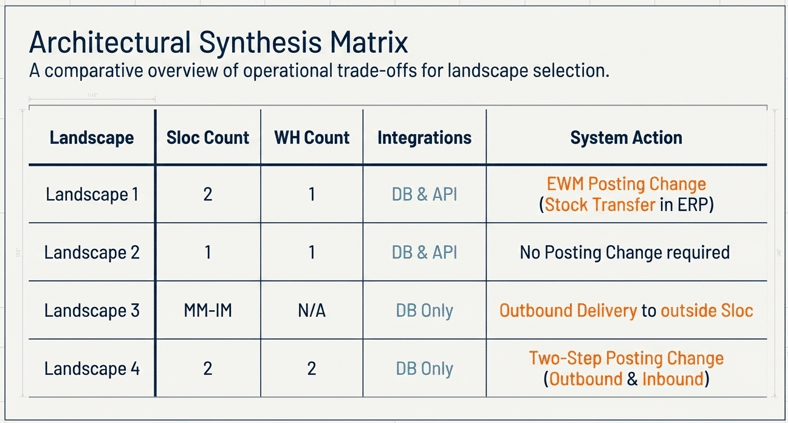The image size is (788, 423).
Task: Click the Landscape 4 row label
Action: (x=92, y=368)
